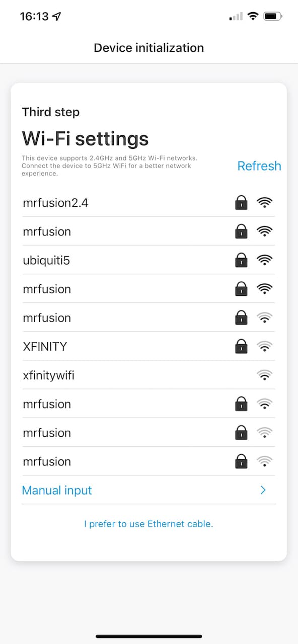Screen dimensions: 298x644
Task: Select the second network named mrfusion
Action: tap(149, 289)
